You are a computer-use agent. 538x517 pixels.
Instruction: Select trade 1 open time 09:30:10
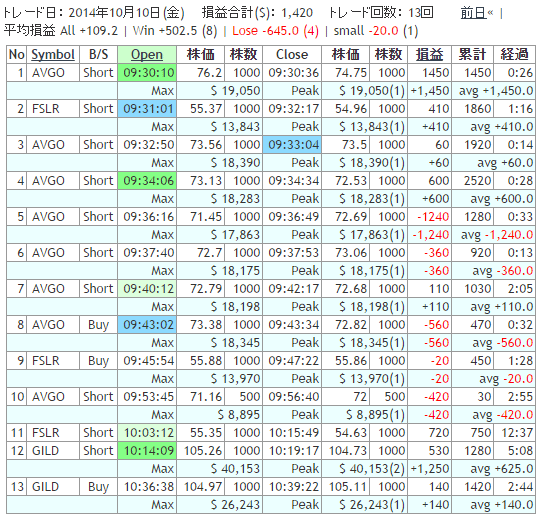(147, 73)
